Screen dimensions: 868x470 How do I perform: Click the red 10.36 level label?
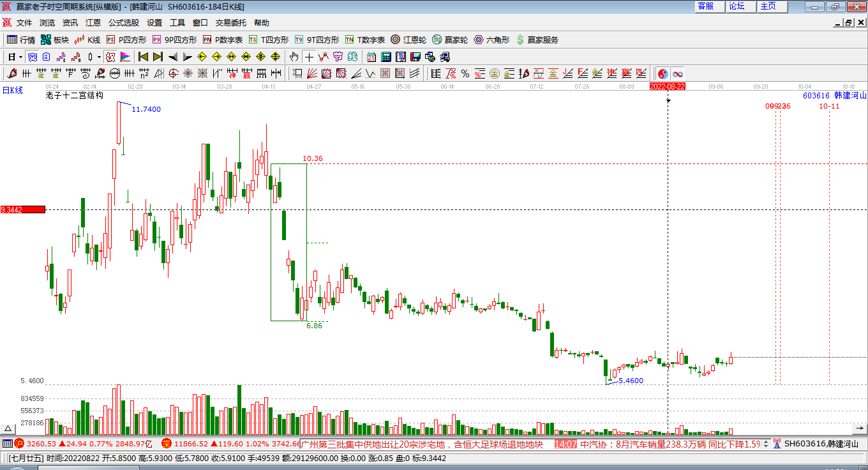[313, 158]
